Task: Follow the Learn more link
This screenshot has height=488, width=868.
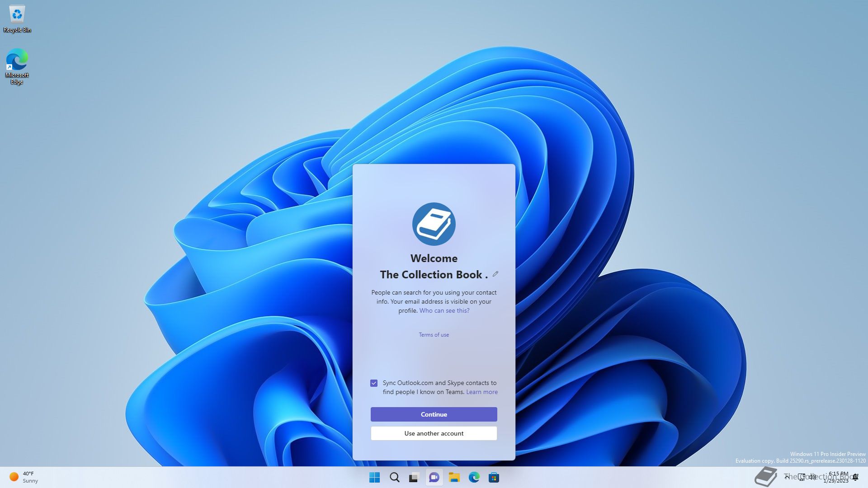Action: tap(481, 392)
